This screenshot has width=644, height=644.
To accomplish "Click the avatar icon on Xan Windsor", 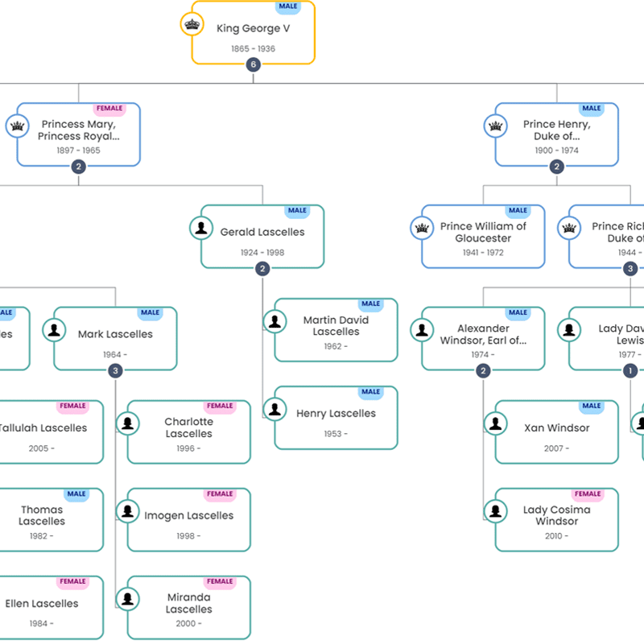I will click(494, 423).
